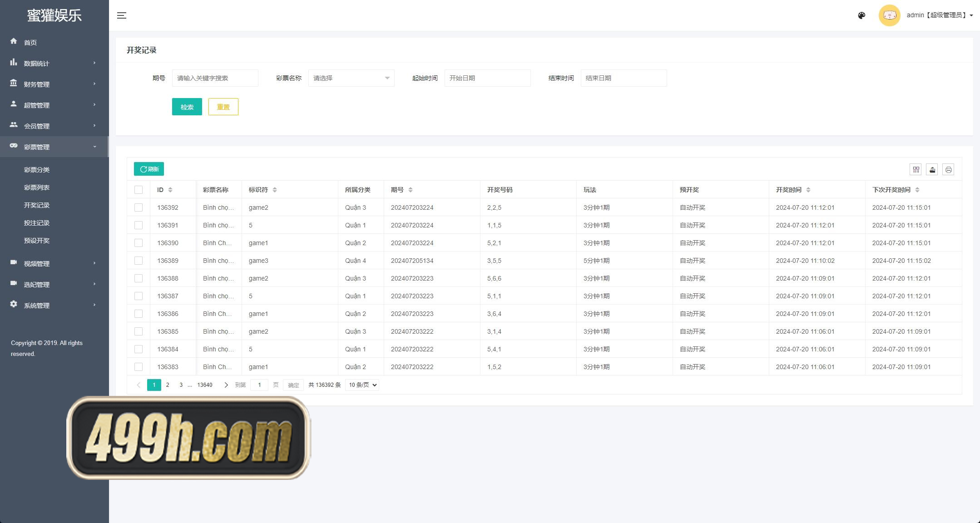This screenshot has width=980, height=523.
Task: Focus the page number jump input
Action: pyautogui.click(x=259, y=385)
